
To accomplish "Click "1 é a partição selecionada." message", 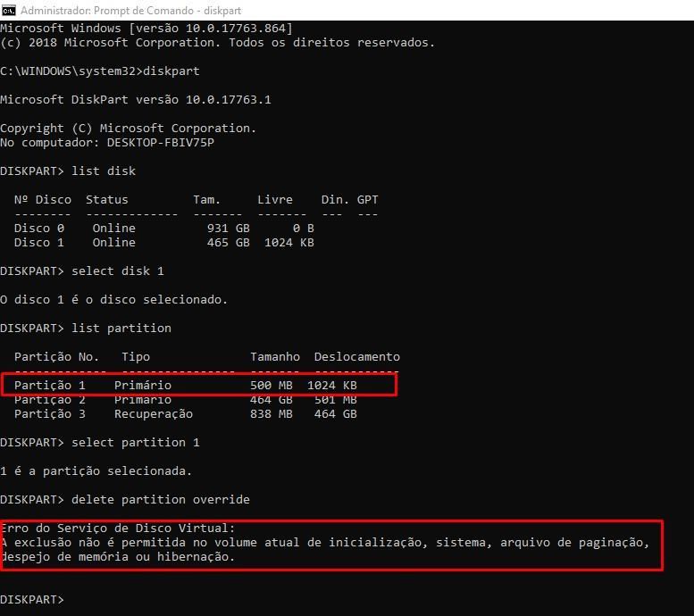I will point(96,471).
